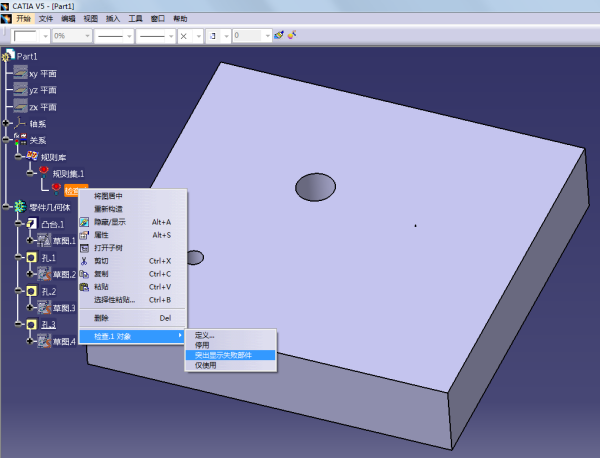This screenshot has height=458, width=600.
Task: Open the line thickness dropdown in toolbar
Action: point(129,36)
